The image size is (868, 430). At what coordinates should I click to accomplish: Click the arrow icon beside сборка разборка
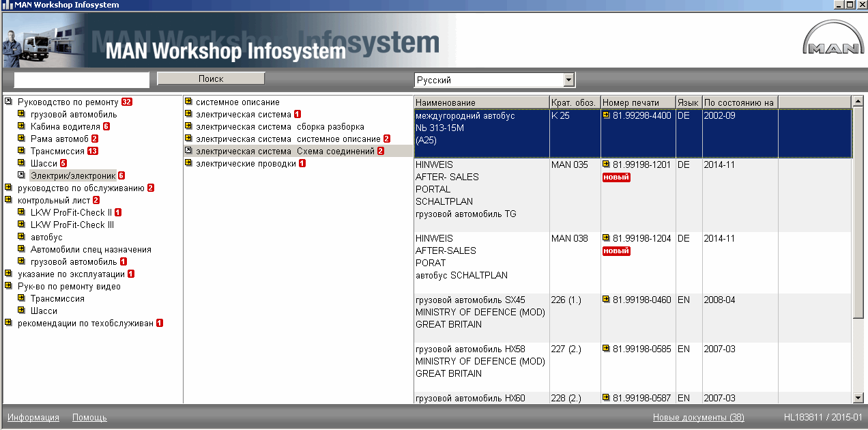[x=188, y=126]
